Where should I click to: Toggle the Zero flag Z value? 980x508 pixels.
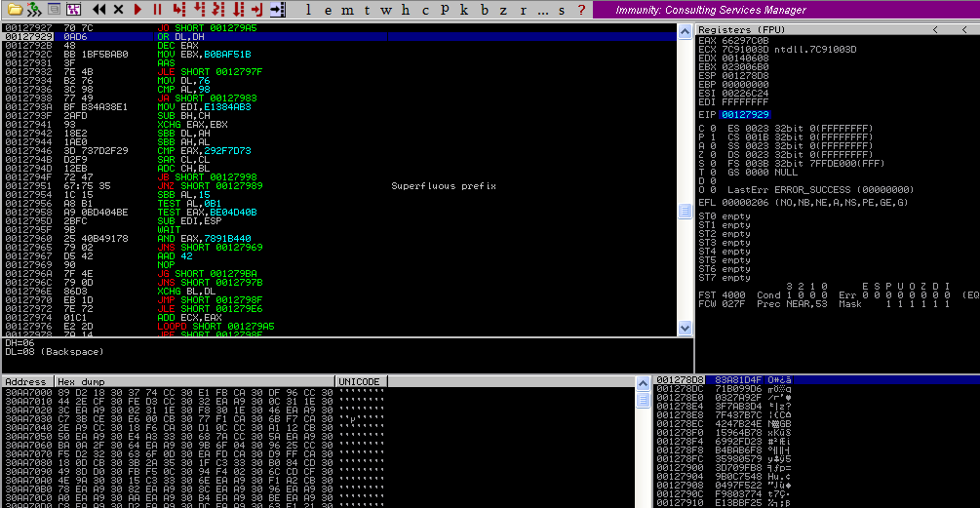pyautogui.click(x=713, y=154)
